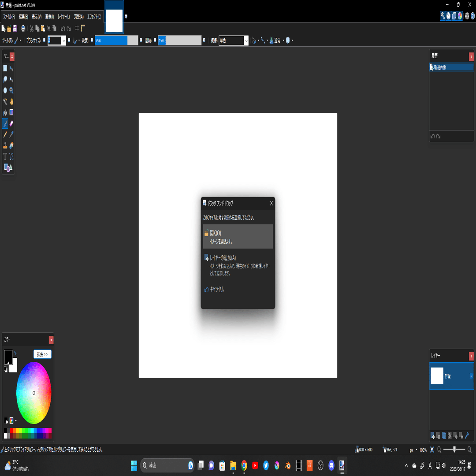Select the Move Selected Pixels tool
The width and height of the screenshot is (476, 476).
click(x=11, y=68)
